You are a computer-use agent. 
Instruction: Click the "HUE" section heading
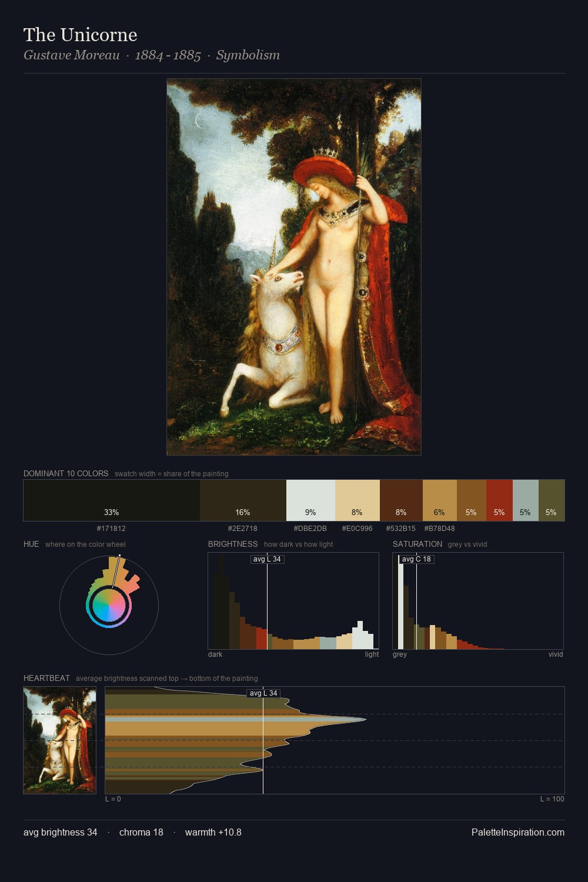pyautogui.click(x=31, y=544)
